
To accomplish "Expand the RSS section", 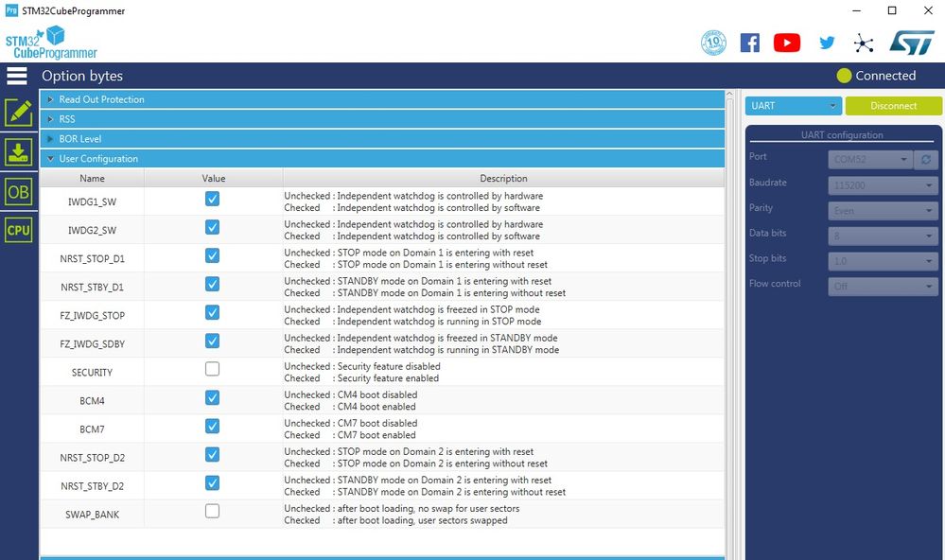I will click(382, 119).
